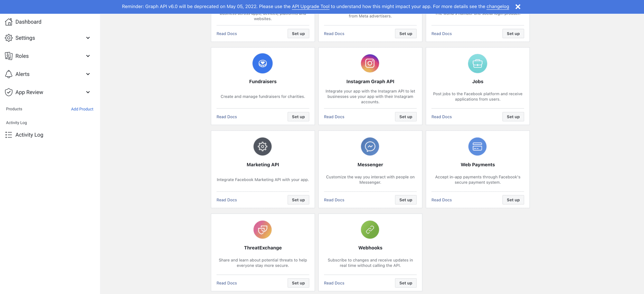Click the Jobs briefcase icon
The width and height of the screenshot is (644, 294).
(x=478, y=63)
